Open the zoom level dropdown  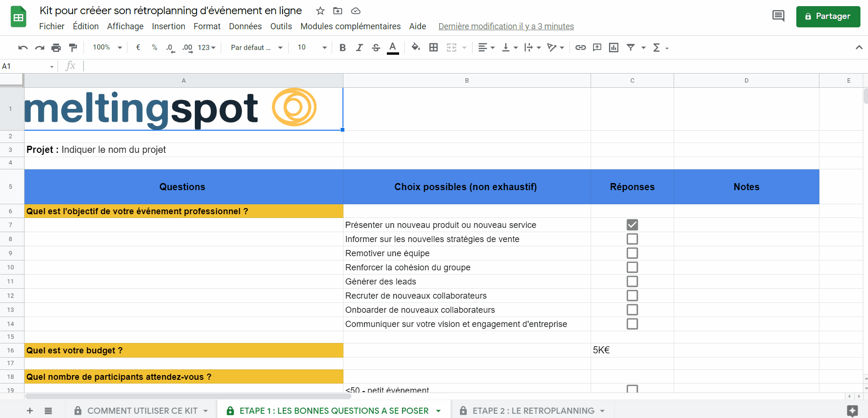coord(107,48)
